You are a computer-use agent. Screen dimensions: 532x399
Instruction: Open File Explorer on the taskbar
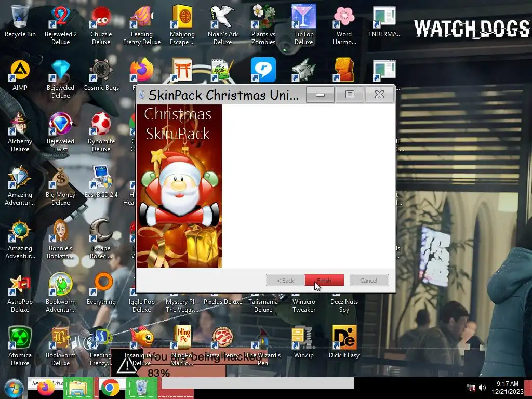(x=78, y=388)
